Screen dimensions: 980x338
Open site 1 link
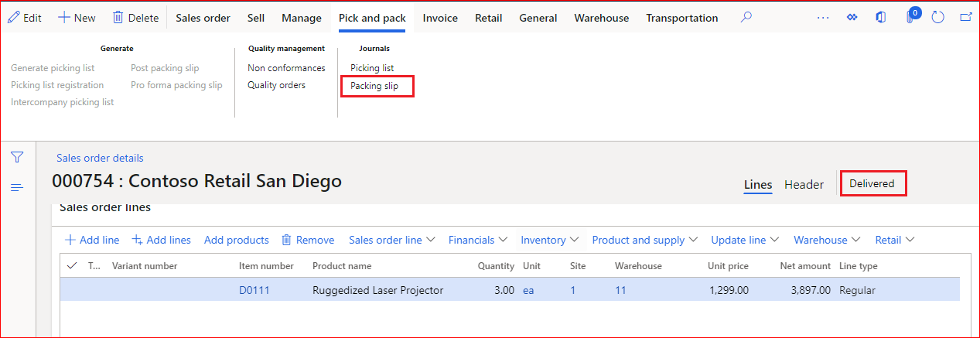pyautogui.click(x=573, y=291)
